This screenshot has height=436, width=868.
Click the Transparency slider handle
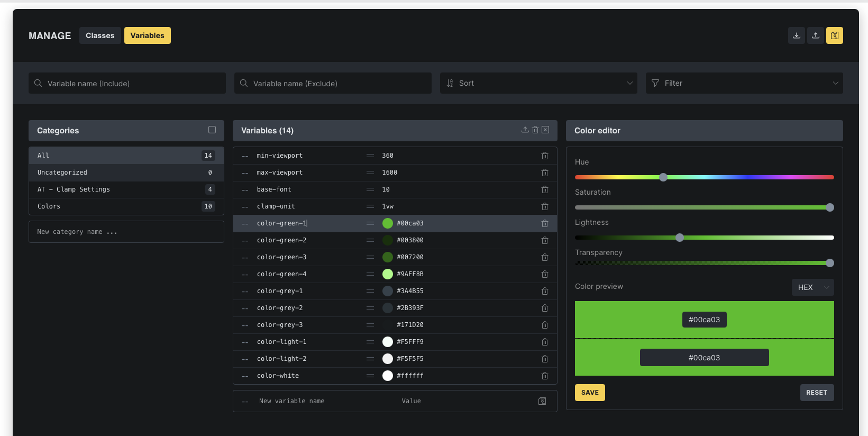click(830, 263)
